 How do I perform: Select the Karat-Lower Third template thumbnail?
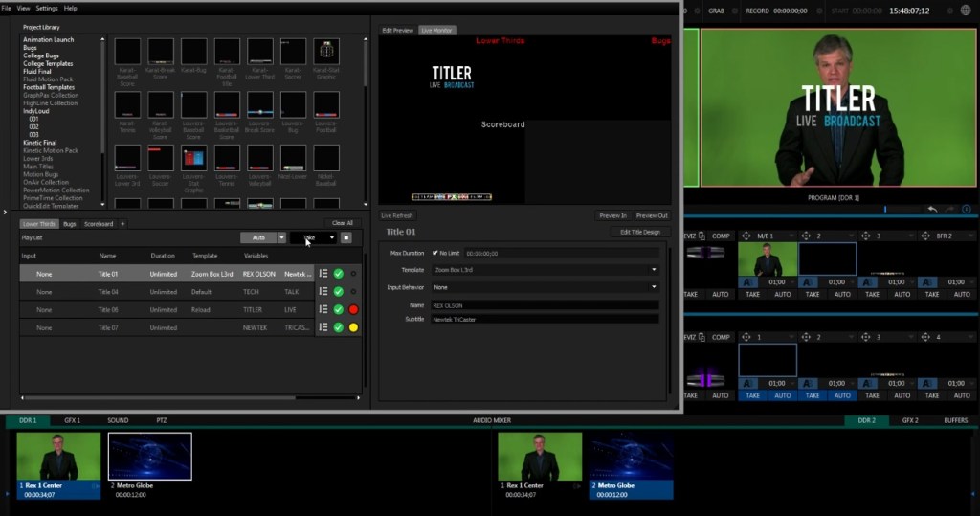(x=260, y=52)
